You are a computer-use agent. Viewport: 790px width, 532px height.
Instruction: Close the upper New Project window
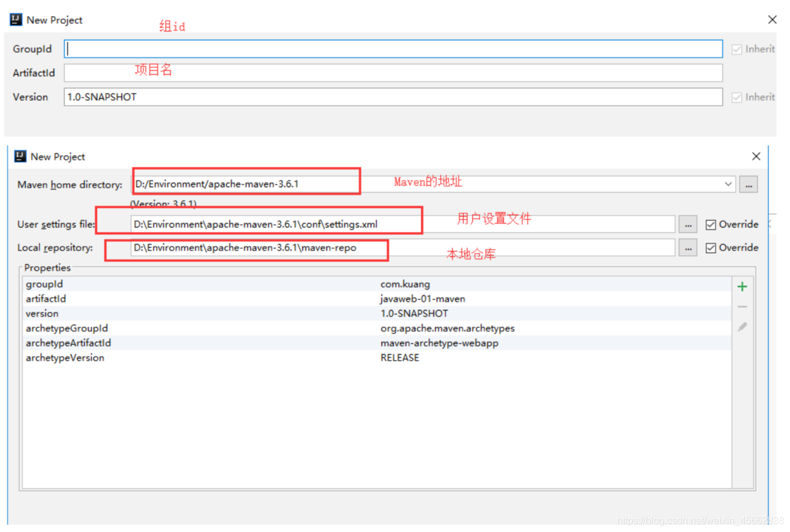pos(772,20)
